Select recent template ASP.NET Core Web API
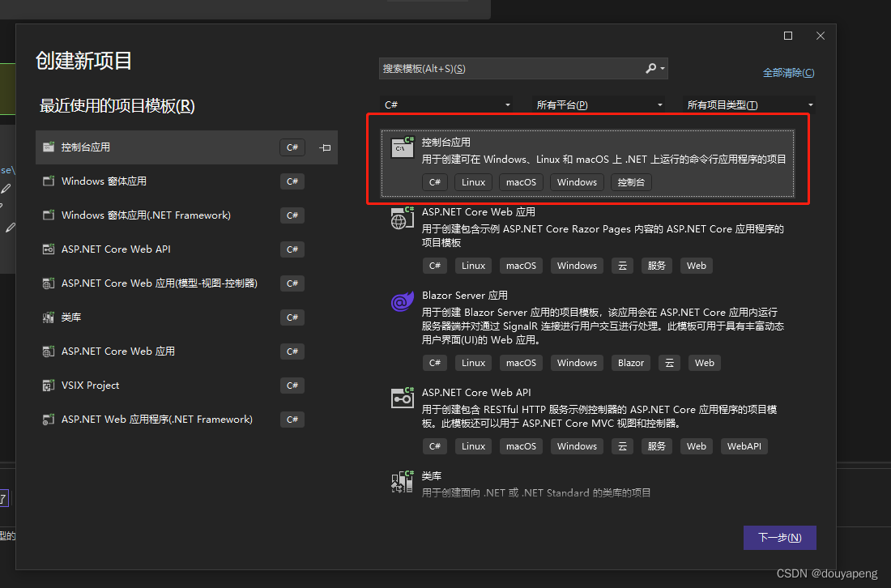Image resolution: width=891 pixels, height=588 pixels. [186, 249]
